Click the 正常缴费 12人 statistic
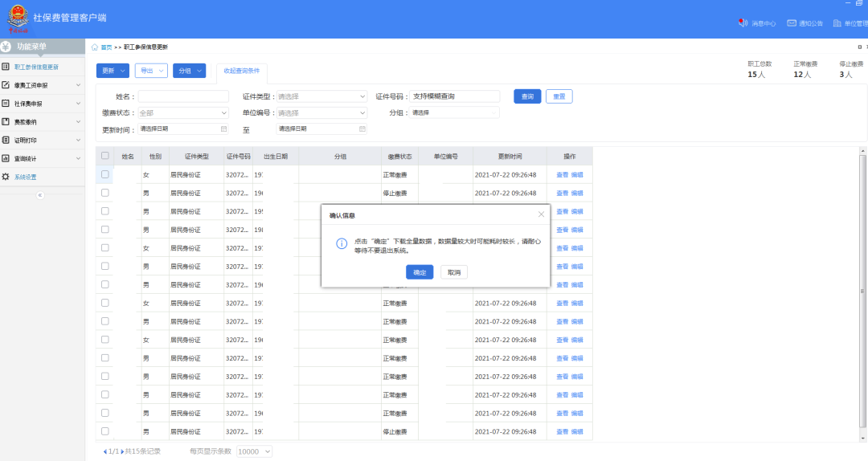Screen dimensions: 868x461 pyautogui.click(x=805, y=70)
